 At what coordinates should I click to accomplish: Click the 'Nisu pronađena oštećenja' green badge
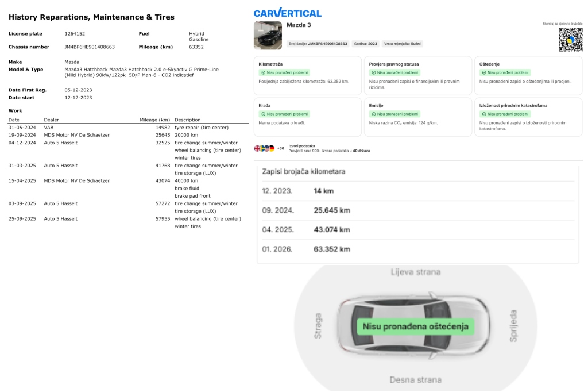[x=415, y=327]
